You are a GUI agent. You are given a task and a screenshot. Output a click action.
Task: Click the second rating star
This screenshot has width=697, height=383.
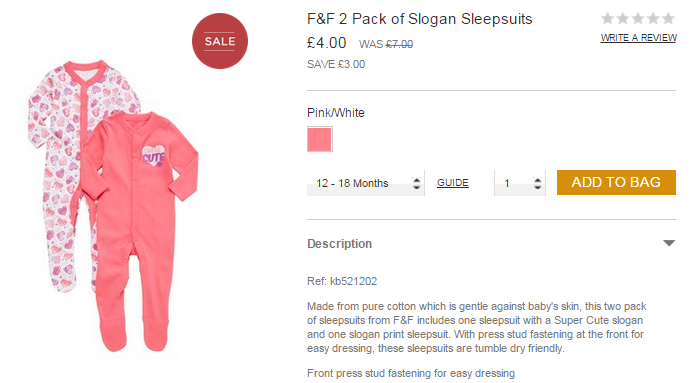[x=623, y=18]
